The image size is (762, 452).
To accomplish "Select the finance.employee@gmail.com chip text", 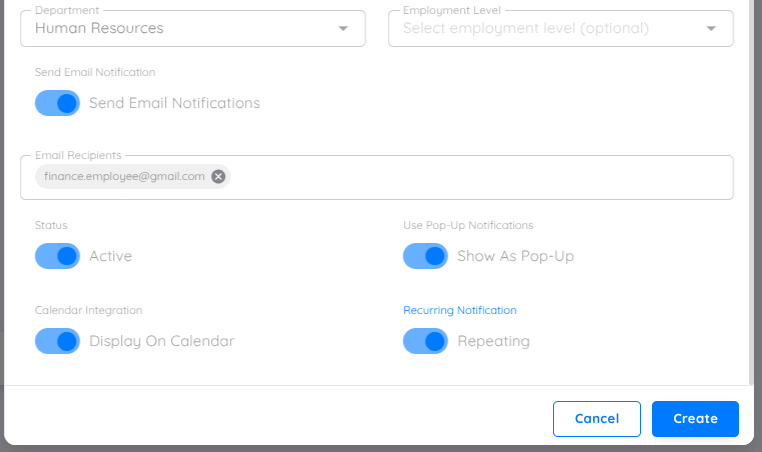I will (124, 176).
